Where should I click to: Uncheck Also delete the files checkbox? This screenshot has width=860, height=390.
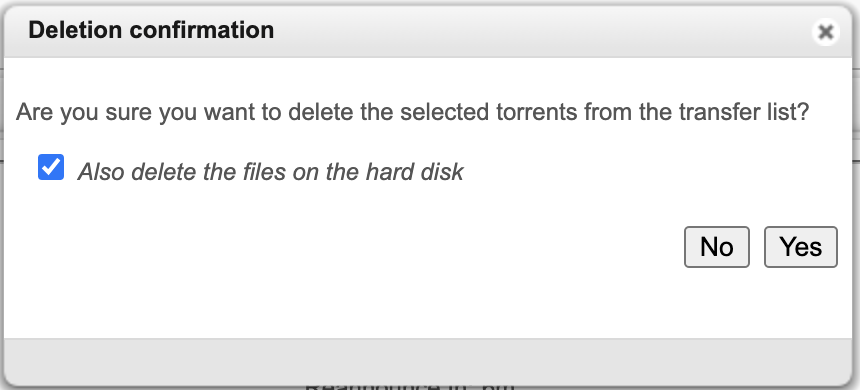(x=51, y=167)
